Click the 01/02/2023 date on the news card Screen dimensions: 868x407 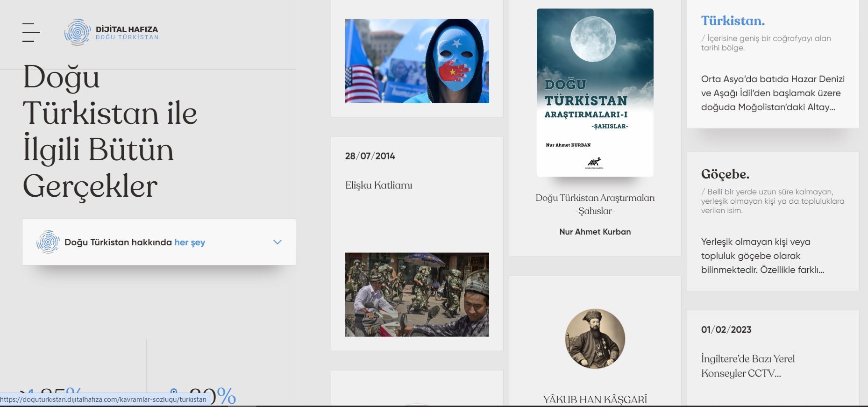[x=726, y=329]
